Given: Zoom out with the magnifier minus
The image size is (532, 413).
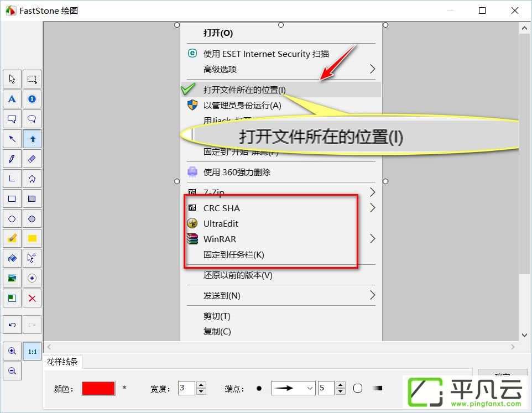Looking at the screenshot, I should pyautogui.click(x=12, y=371).
